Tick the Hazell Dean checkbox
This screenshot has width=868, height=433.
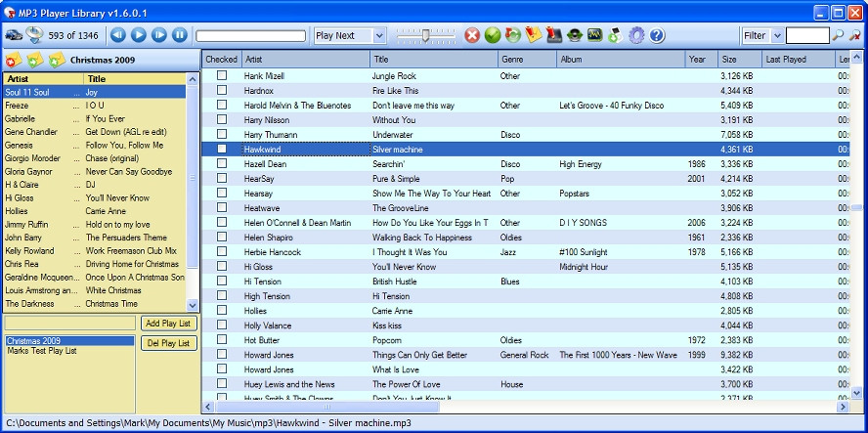click(x=222, y=163)
